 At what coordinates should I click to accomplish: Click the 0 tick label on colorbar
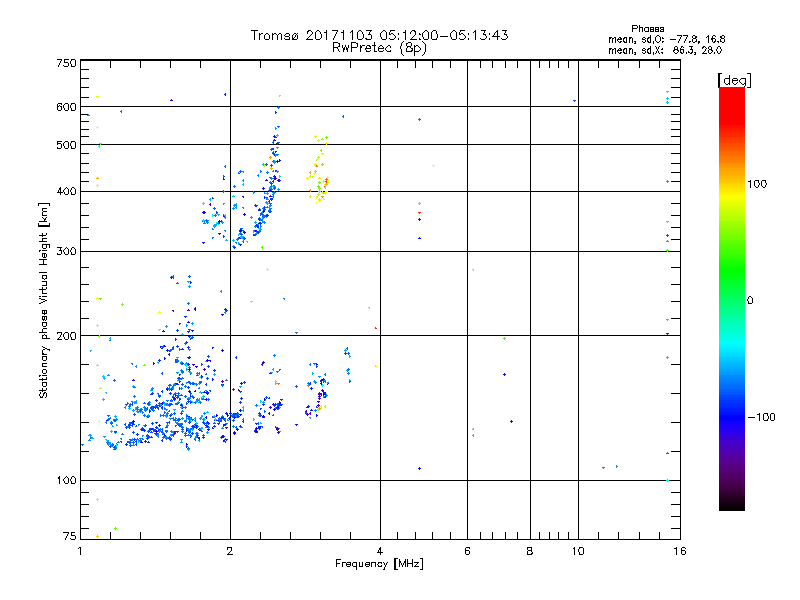(x=753, y=300)
